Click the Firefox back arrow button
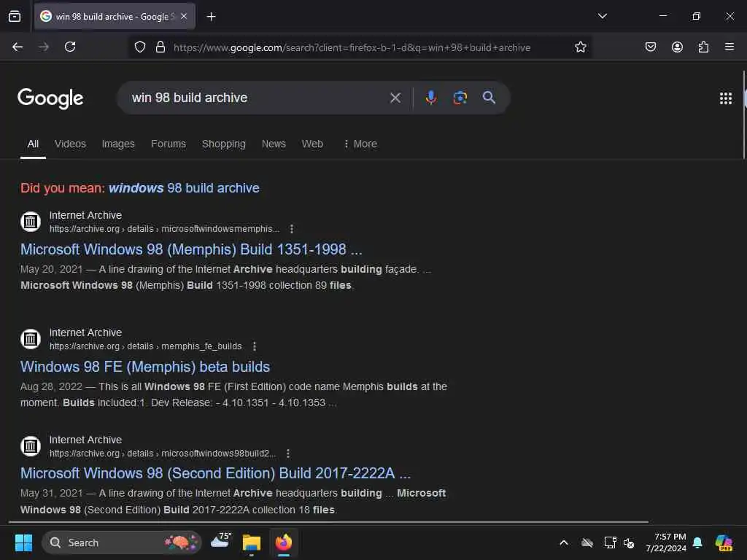 tap(18, 47)
